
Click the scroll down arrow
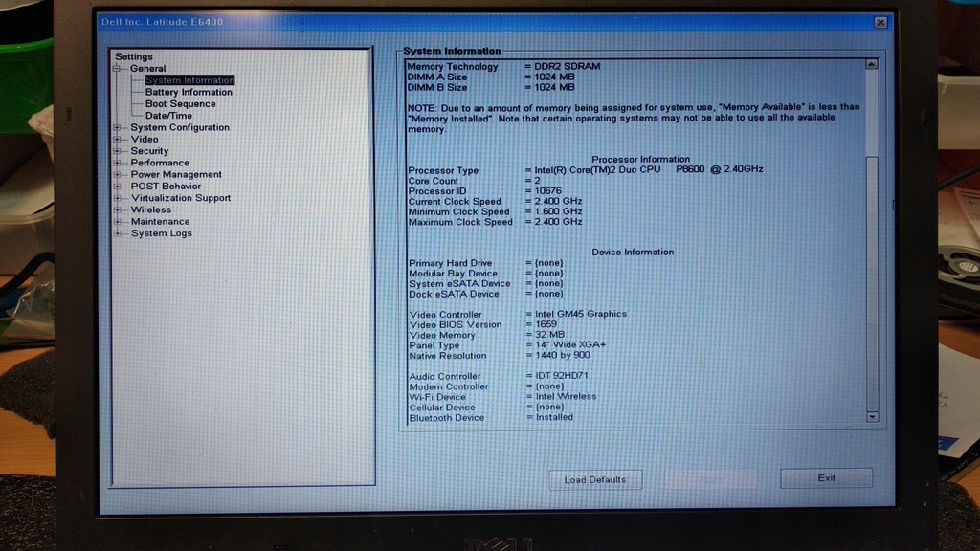click(x=873, y=417)
